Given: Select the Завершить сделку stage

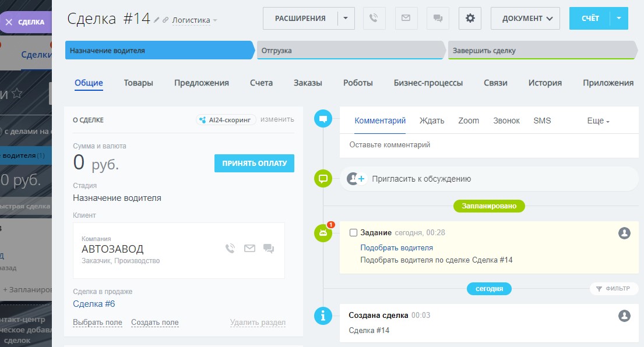Looking at the screenshot, I should tap(542, 51).
